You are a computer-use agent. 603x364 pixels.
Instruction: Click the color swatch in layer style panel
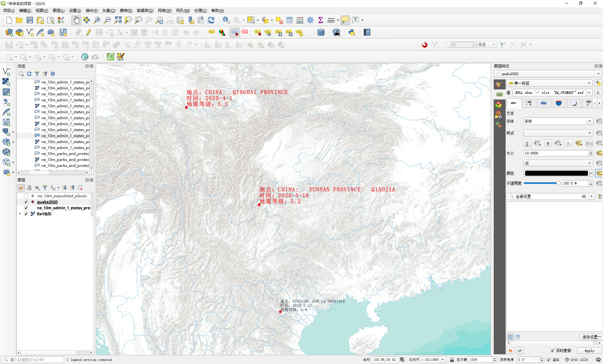[556, 174]
